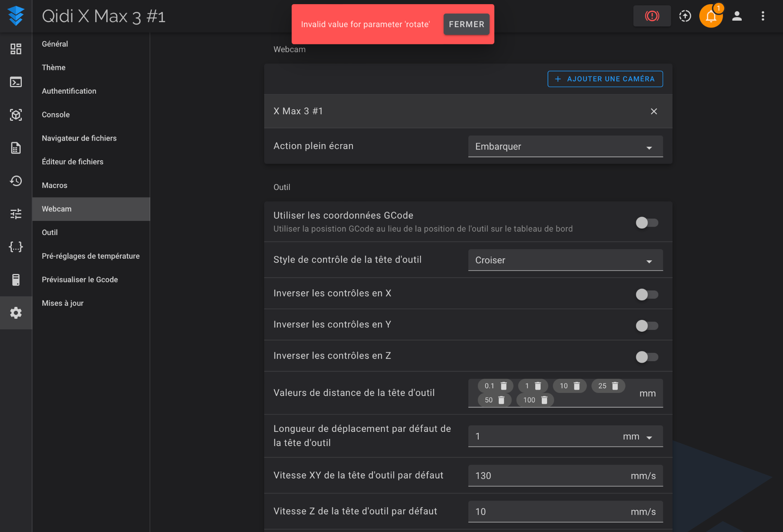Viewport: 783px width, 532px height.
Task: Open the Configuration braces icon
Action: [x=16, y=247]
